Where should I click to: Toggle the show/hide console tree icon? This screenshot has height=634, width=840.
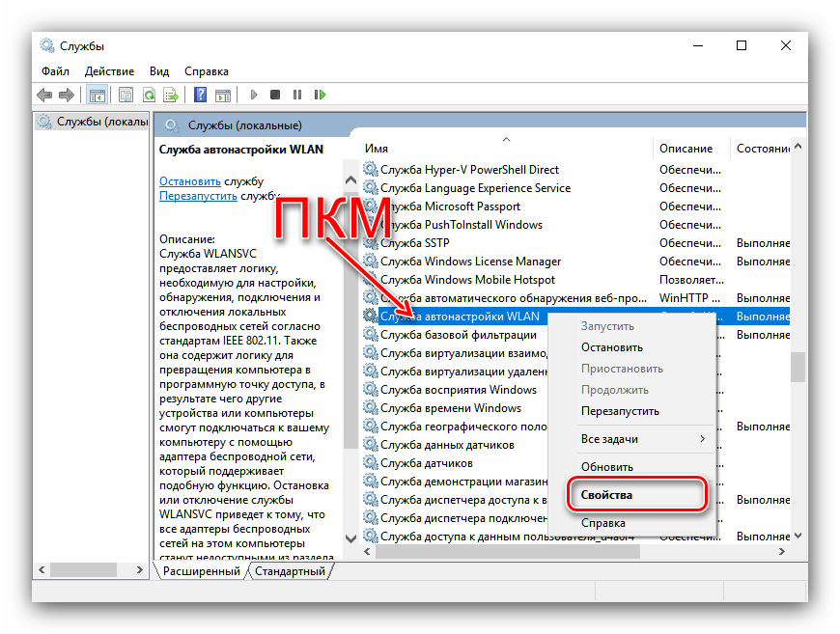click(97, 95)
